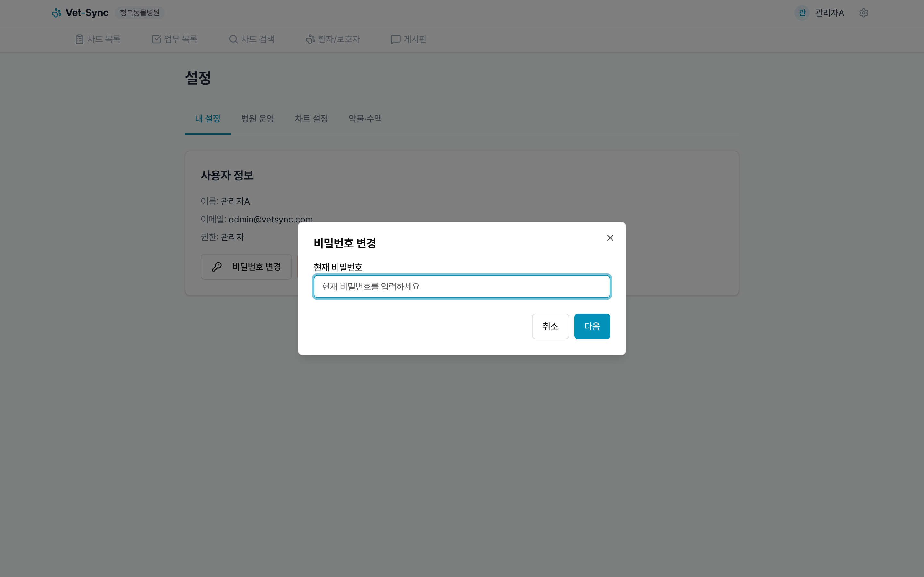Switch to the 차트 설정 tab
924x577 pixels.
(x=311, y=119)
